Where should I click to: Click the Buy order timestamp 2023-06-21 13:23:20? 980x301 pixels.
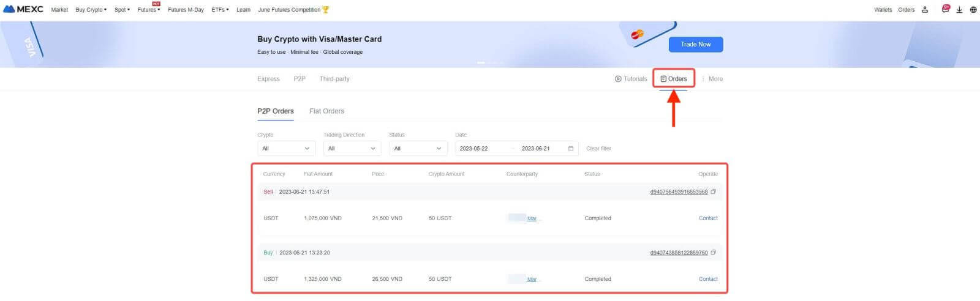point(304,253)
